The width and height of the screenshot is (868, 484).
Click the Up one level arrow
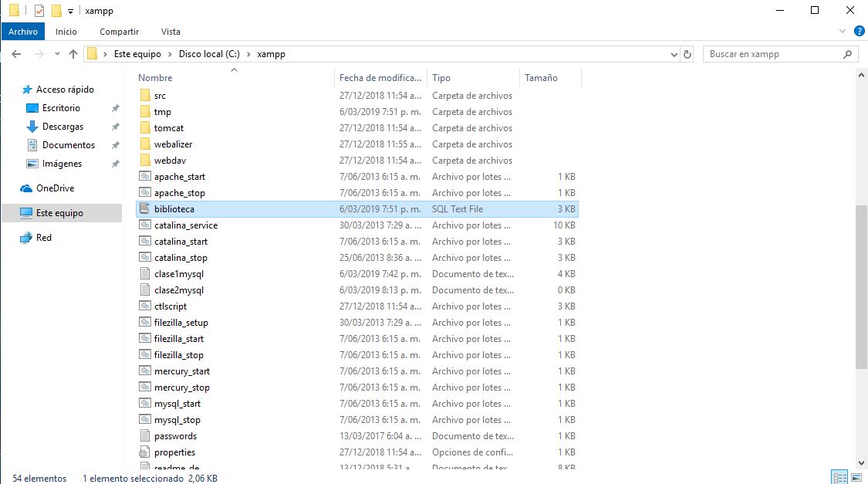point(73,54)
